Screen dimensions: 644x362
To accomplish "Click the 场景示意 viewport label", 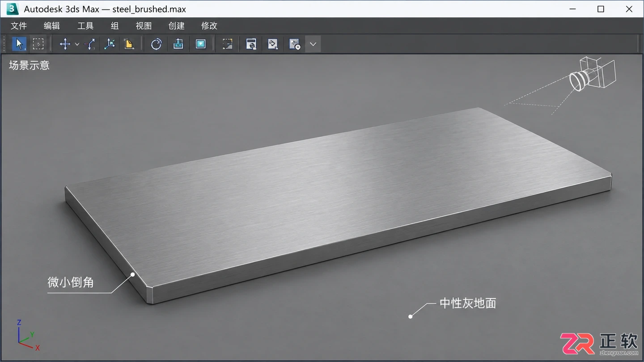I will tap(29, 65).
